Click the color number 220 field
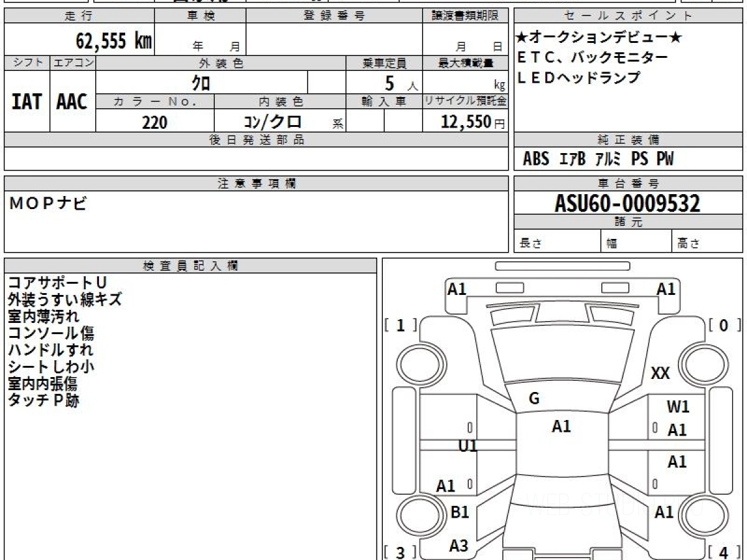 154,122
